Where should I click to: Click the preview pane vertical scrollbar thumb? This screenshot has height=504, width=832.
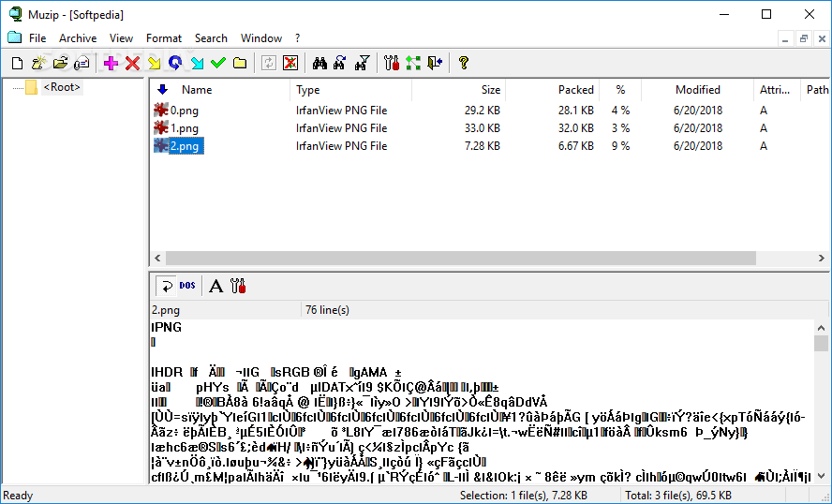[821, 343]
